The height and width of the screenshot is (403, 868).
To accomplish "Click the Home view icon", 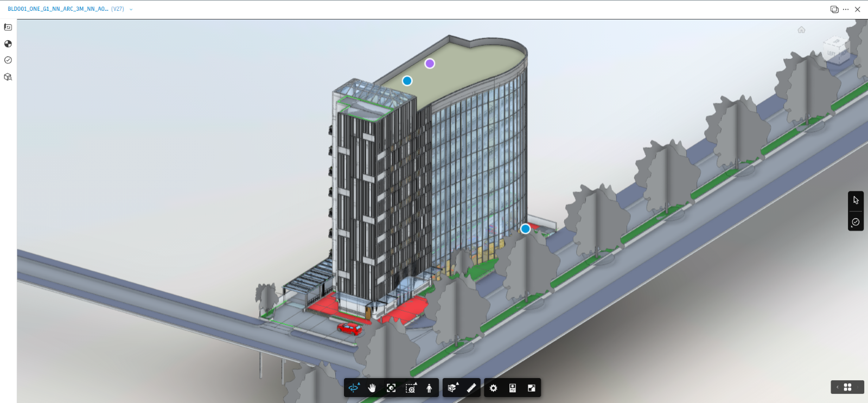I will click(801, 30).
